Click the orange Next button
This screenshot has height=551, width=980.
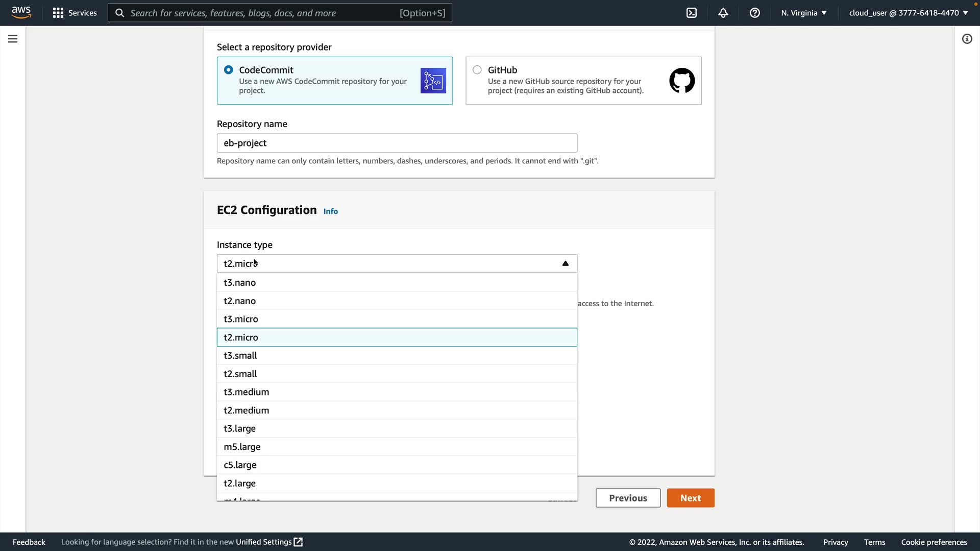690,498
